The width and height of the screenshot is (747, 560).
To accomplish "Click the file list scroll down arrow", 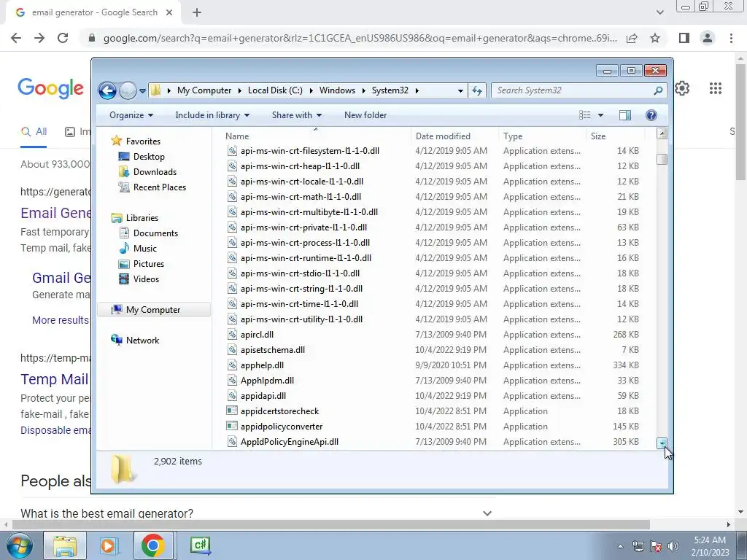I will (x=662, y=443).
